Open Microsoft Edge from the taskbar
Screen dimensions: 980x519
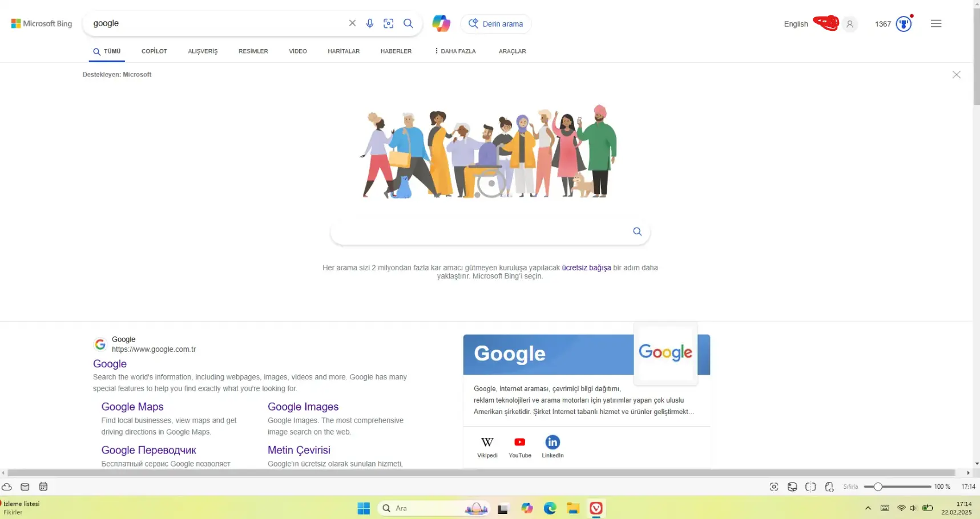[550, 508]
